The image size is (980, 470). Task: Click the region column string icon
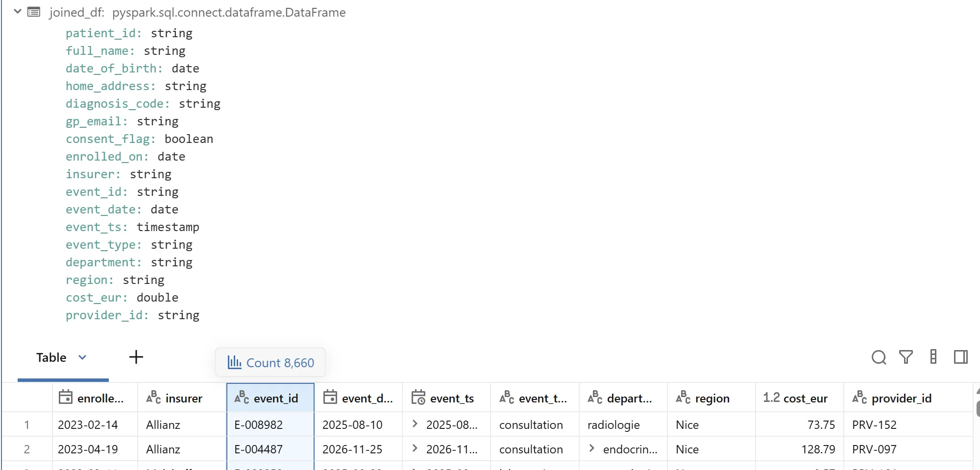click(683, 397)
